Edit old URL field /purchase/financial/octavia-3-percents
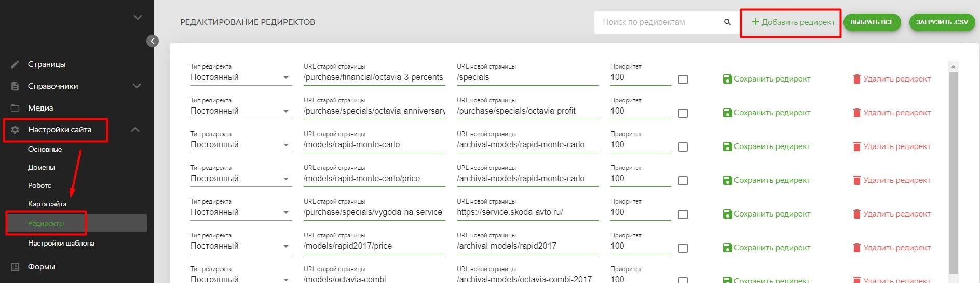This screenshot has height=283, width=980. pyautogui.click(x=374, y=77)
